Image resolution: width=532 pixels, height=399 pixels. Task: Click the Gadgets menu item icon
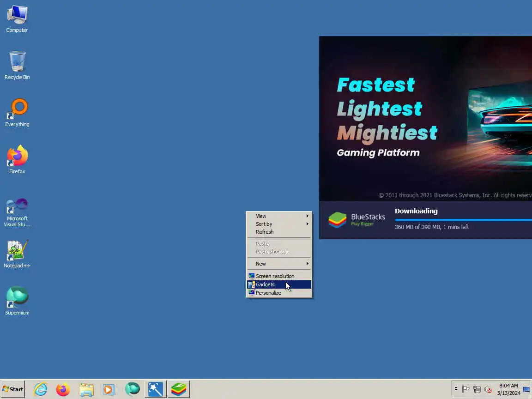pos(251,284)
